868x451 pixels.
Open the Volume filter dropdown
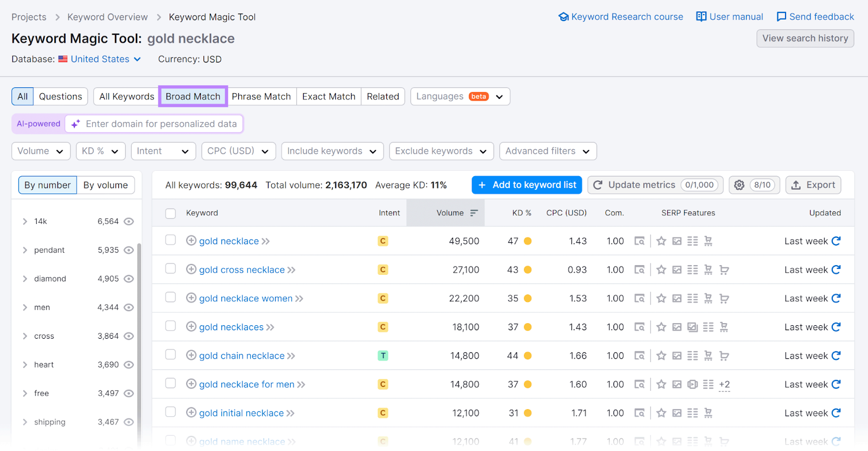pos(41,151)
